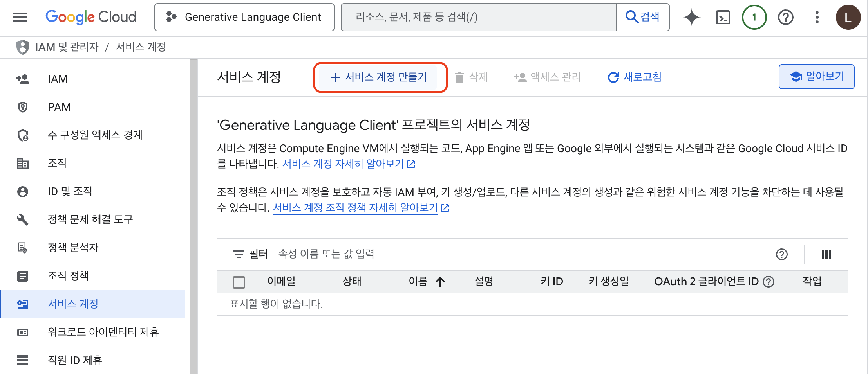Go to IAM 및 관리자 breadcrumb
868x374 pixels.
[x=67, y=47]
